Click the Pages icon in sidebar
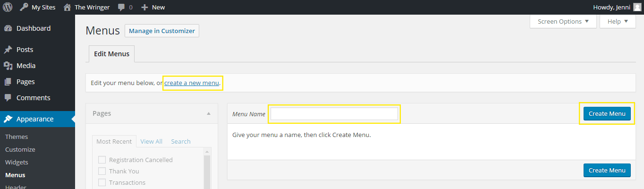Image resolution: width=644 pixels, height=189 pixels. (x=8, y=82)
